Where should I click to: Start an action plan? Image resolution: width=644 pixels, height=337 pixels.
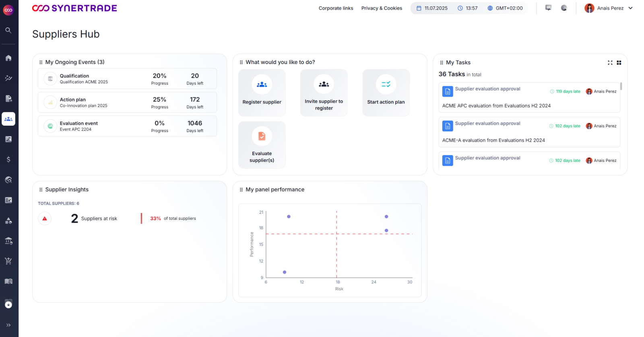coord(386,93)
